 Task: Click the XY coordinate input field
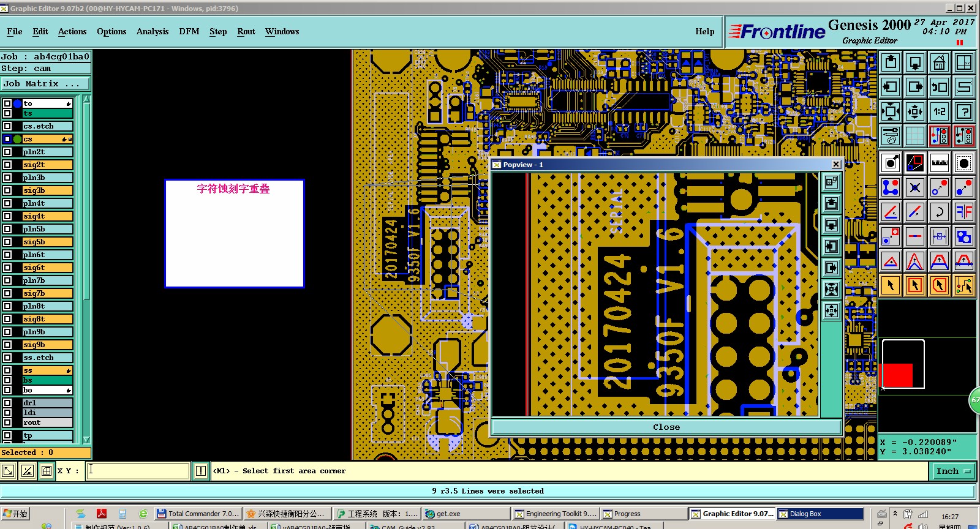[138, 471]
